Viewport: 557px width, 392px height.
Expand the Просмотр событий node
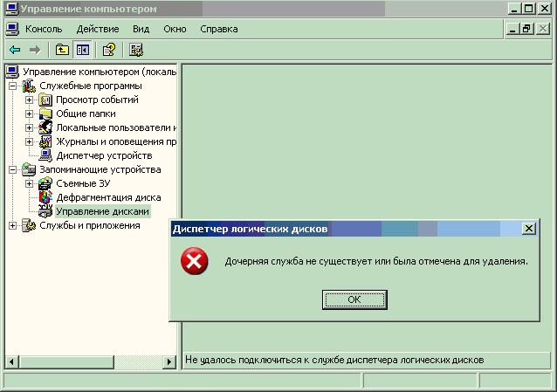point(29,100)
